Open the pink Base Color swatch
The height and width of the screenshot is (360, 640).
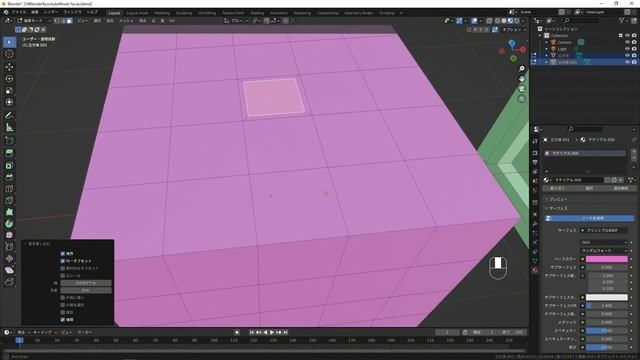607,259
